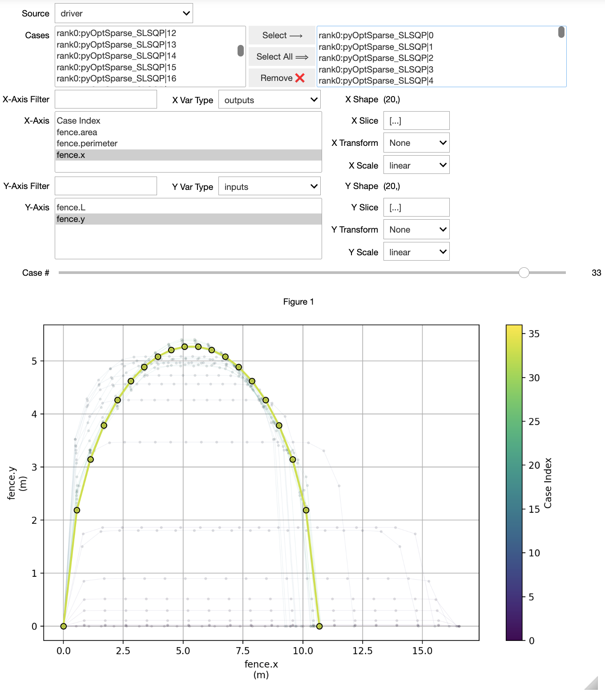Image resolution: width=605 pixels, height=700 pixels.
Task: Choose fence.area in X-Axis list
Action: click(188, 132)
